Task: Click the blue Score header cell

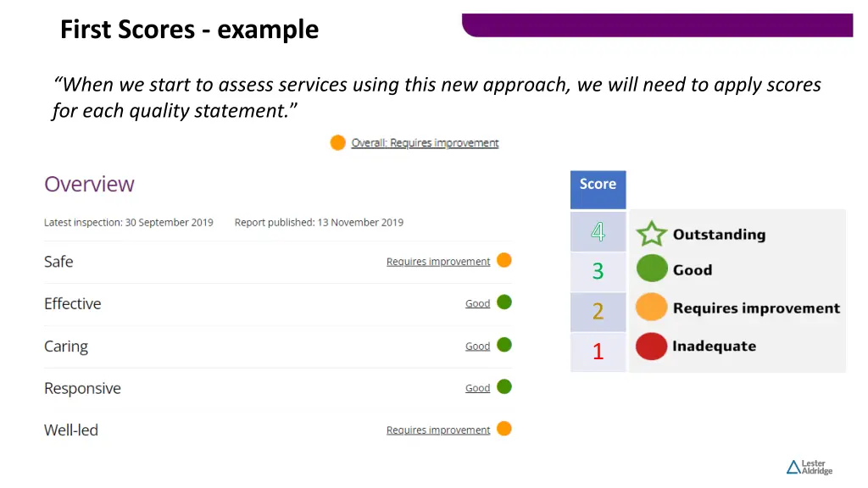Action: click(598, 190)
